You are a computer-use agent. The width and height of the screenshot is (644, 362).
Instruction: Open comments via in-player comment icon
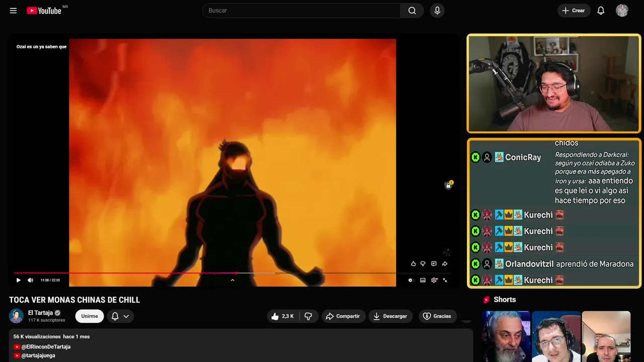(x=434, y=263)
